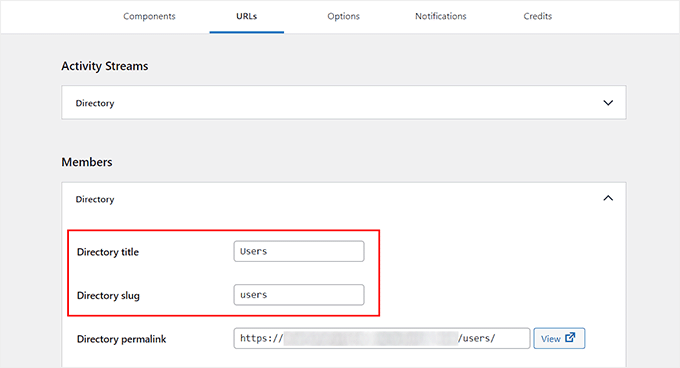The width and height of the screenshot is (680, 368).
Task: Click the external link icon in the View button
Action: coord(570,337)
